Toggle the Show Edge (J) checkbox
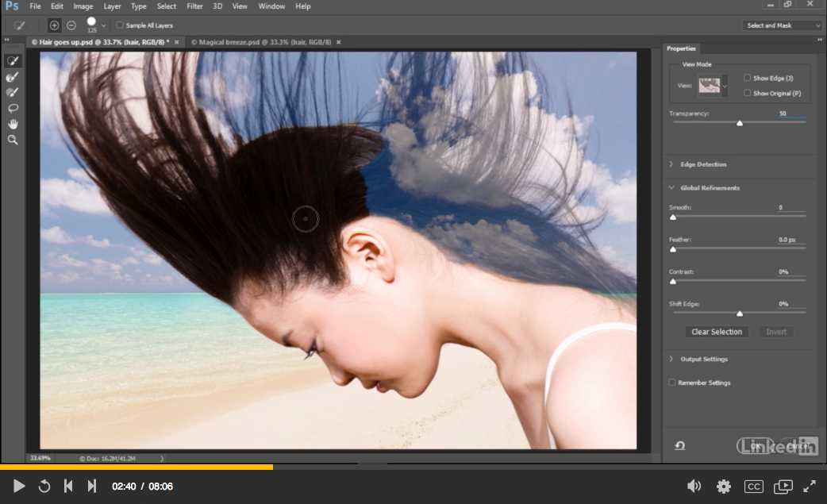 tap(748, 78)
